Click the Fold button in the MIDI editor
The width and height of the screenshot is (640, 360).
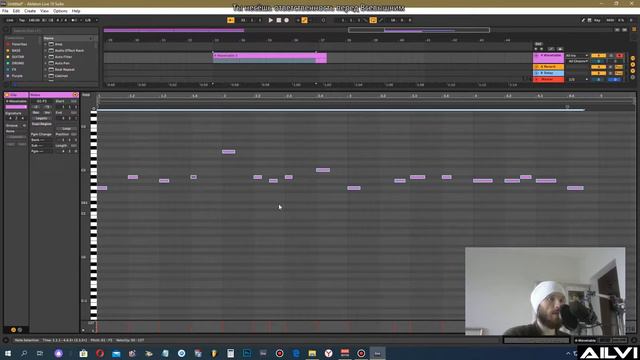coord(86,95)
